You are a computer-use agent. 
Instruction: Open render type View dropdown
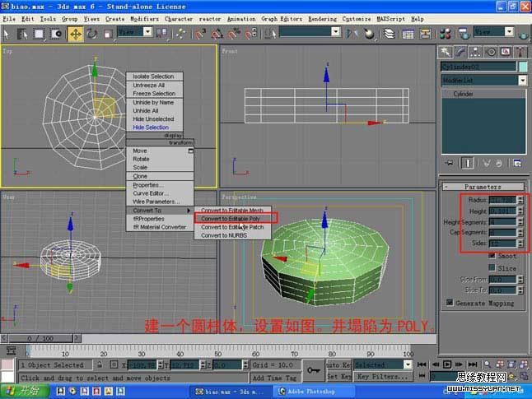point(509,32)
